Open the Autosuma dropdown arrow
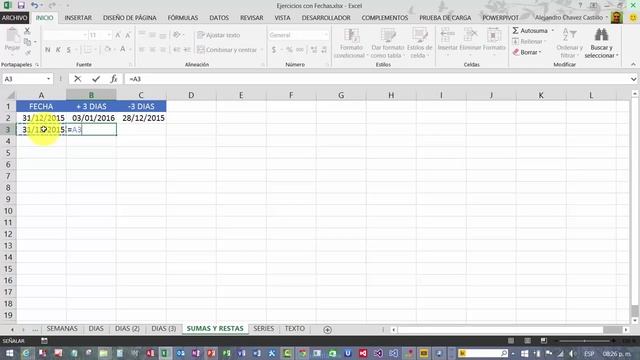 coord(553,31)
